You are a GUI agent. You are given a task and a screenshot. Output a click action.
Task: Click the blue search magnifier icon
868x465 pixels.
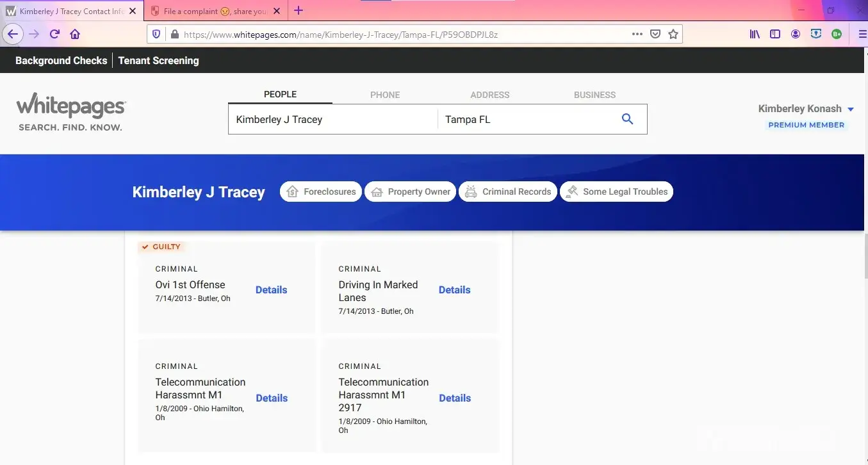[x=627, y=119]
